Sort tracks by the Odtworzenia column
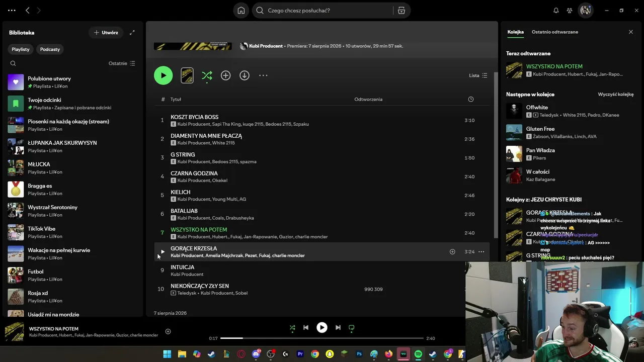The height and width of the screenshot is (362, 644). click(368, 99)
